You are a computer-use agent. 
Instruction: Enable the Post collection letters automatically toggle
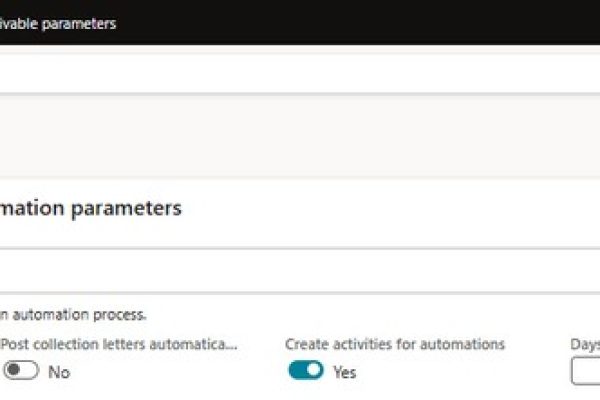click(20, 371)
